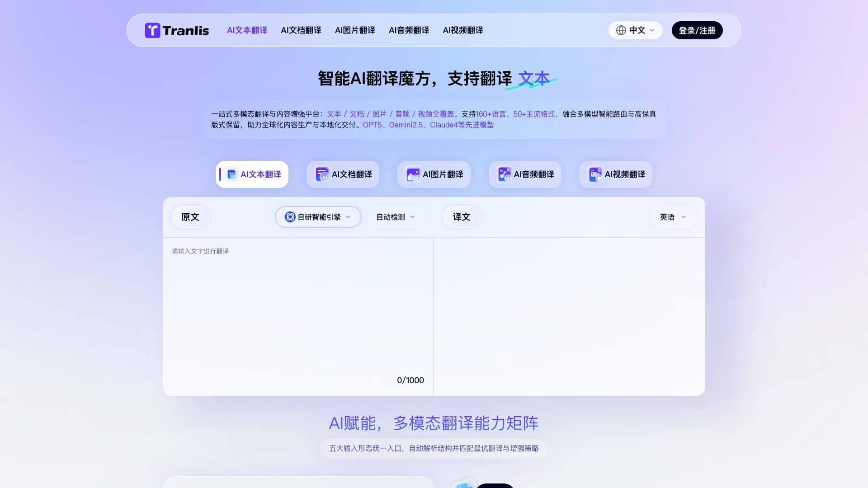Click the globe language icon
Viewport: 868px width, 488px height.
tap(621, 30)
